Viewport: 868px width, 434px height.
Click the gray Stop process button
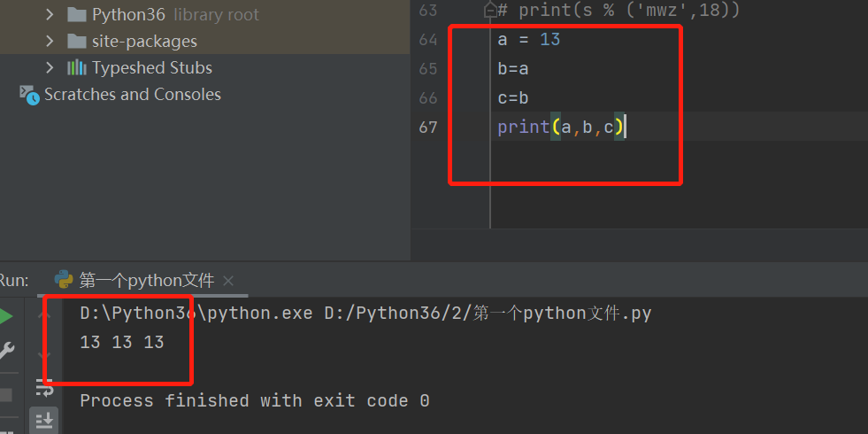click(x=5, y=394)
